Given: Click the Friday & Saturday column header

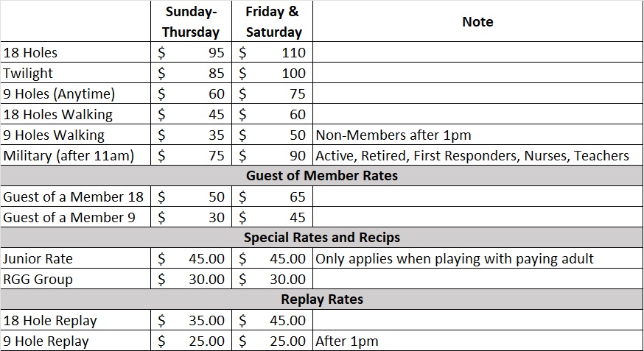Looking at the screenshot, I should tap(273, 21).
